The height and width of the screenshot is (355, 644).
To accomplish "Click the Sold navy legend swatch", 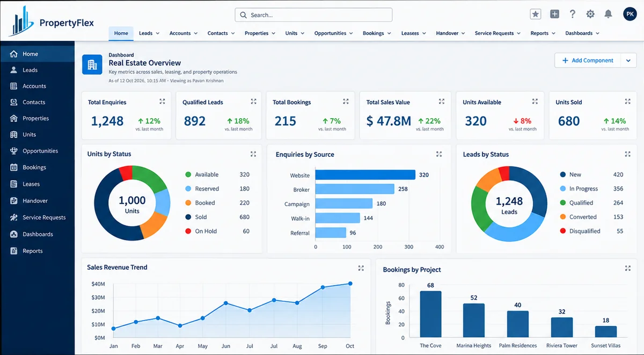I will click(x=188, y=217).
